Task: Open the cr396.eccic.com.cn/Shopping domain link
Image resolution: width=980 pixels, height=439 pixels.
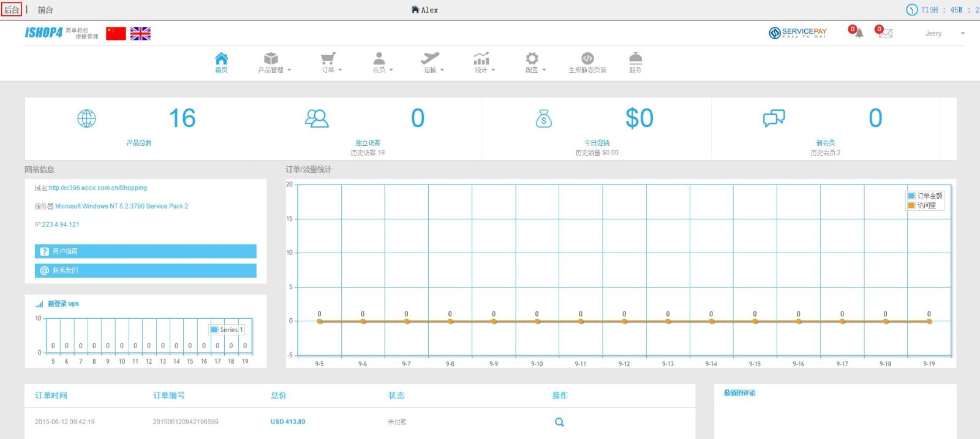Action: point(98,188)
